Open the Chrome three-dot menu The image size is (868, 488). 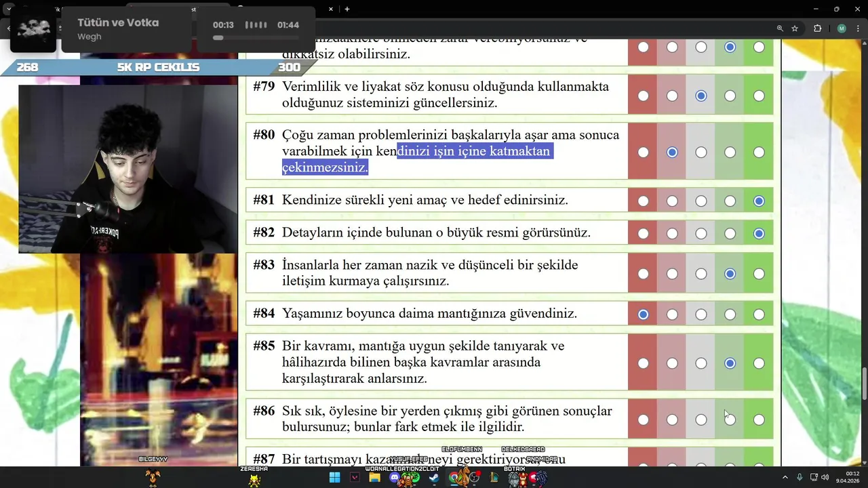pos(858,28)
